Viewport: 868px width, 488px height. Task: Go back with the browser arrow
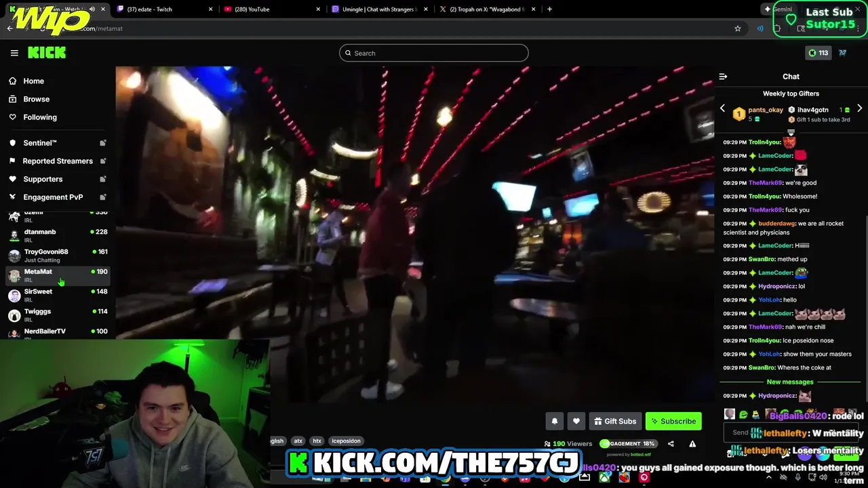coord(9,28)
